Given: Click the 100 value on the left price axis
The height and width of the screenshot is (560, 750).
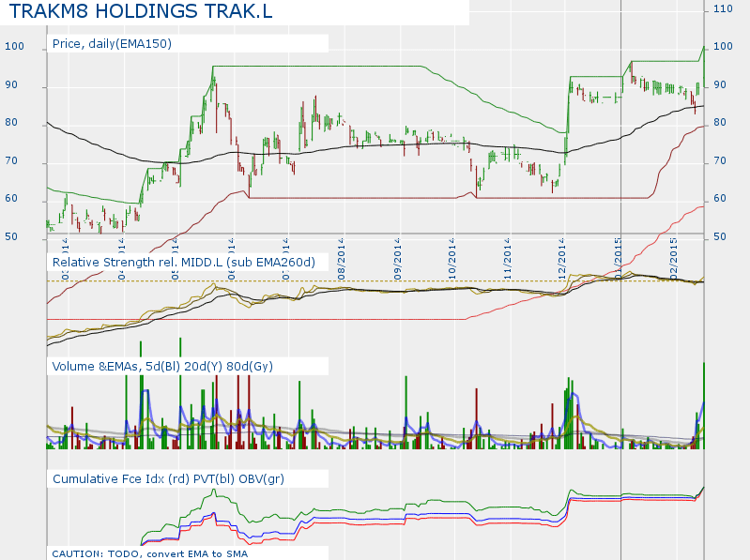Looking at the screenshot, I should [x=14, y=46].
